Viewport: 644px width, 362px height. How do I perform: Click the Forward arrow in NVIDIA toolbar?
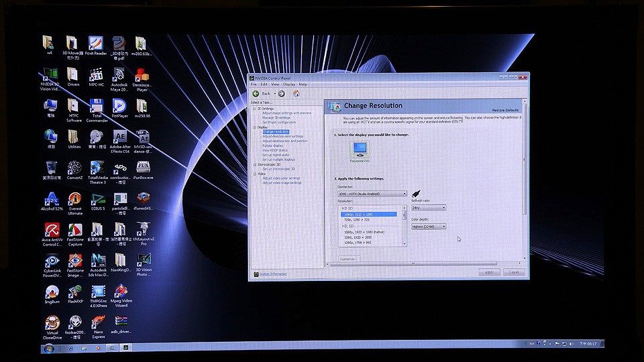281,94
